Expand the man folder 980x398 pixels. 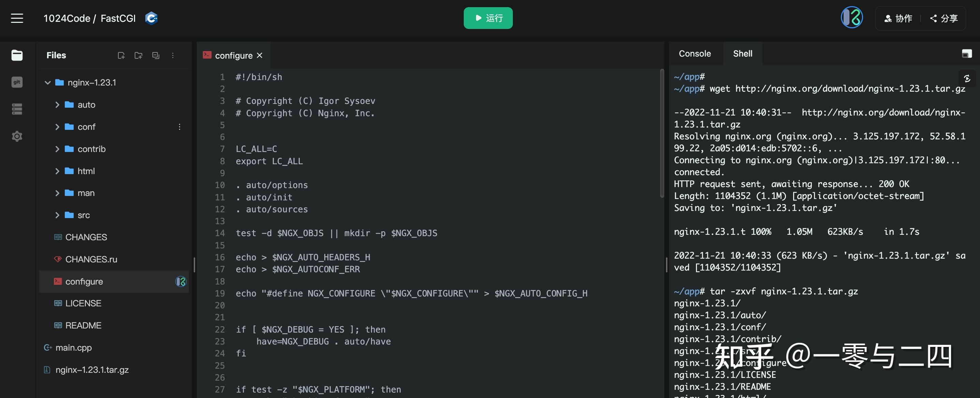tap(57, 193)
